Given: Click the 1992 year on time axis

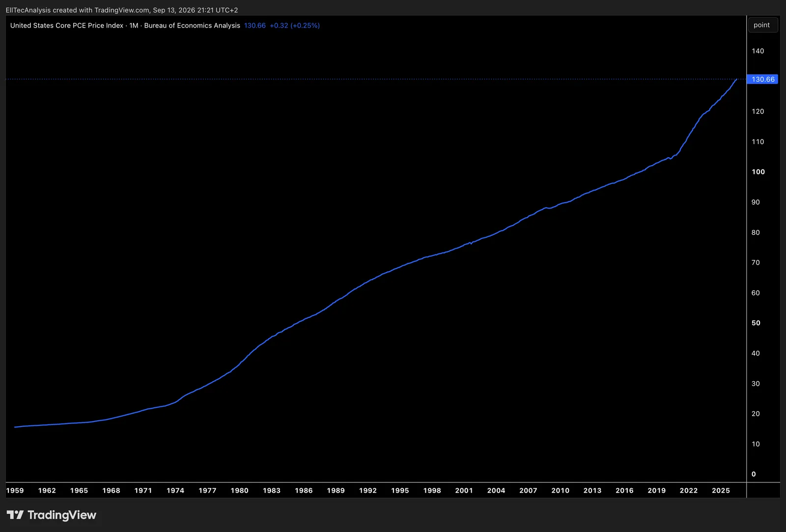Looking at the screenshot, I should 368,490.
